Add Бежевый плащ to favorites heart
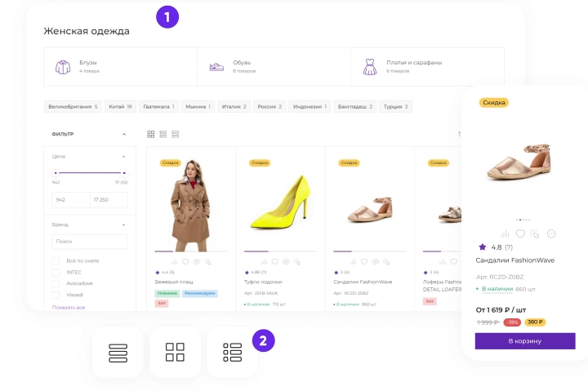Image resolution: width=588 pixels, height=391 pixels. [x=185, y=262]
